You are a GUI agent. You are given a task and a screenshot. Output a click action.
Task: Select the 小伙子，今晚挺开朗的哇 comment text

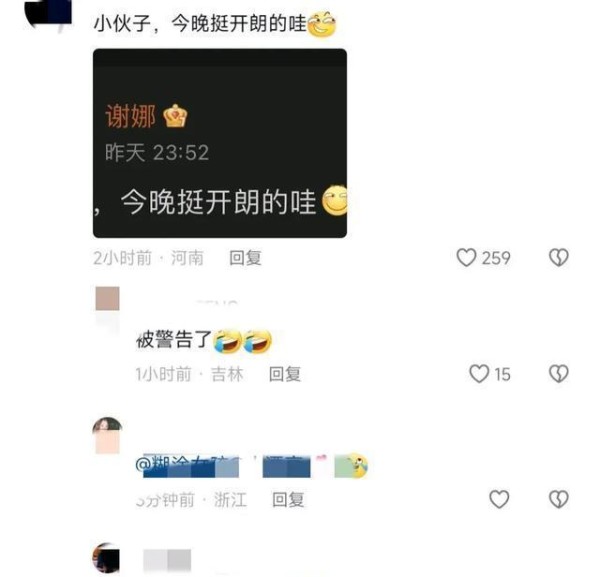pos(200,24)
